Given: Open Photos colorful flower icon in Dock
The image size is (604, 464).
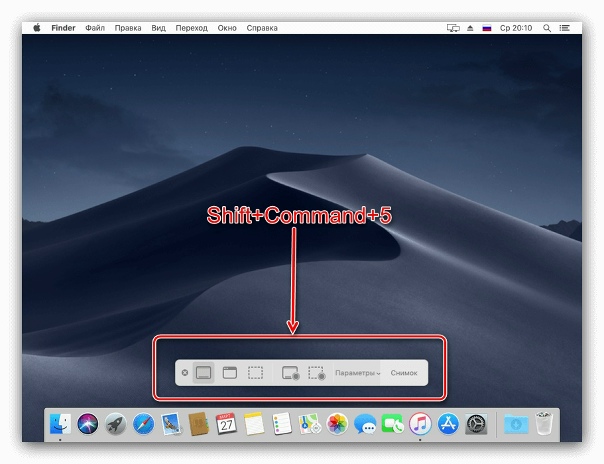Looking at the screenshot, I should tap(337, 424).
